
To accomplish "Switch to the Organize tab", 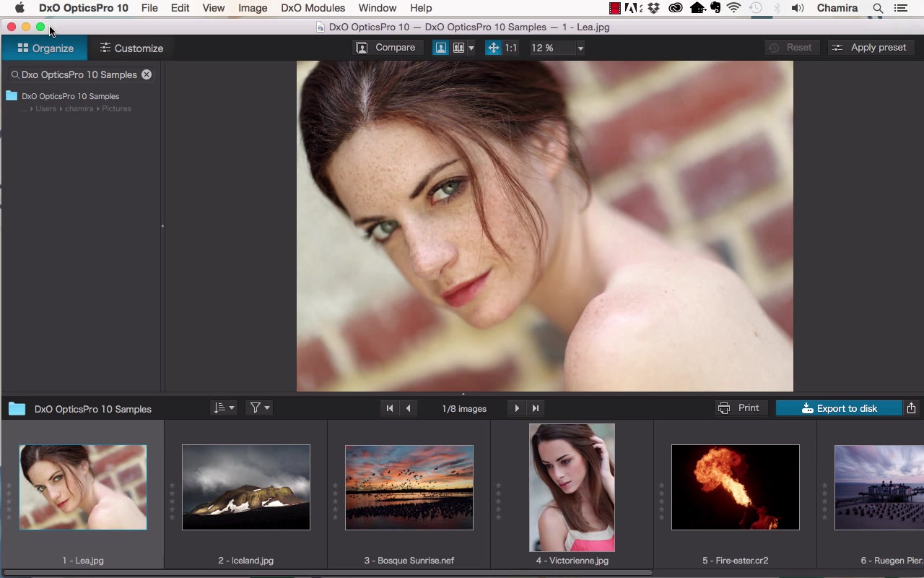I will [45, 48].
